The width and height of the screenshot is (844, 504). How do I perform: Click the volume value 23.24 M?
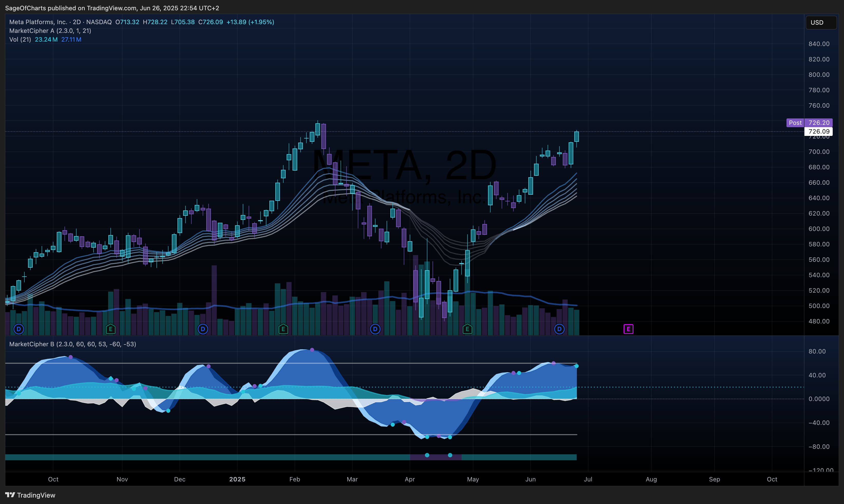click(46, 39)
